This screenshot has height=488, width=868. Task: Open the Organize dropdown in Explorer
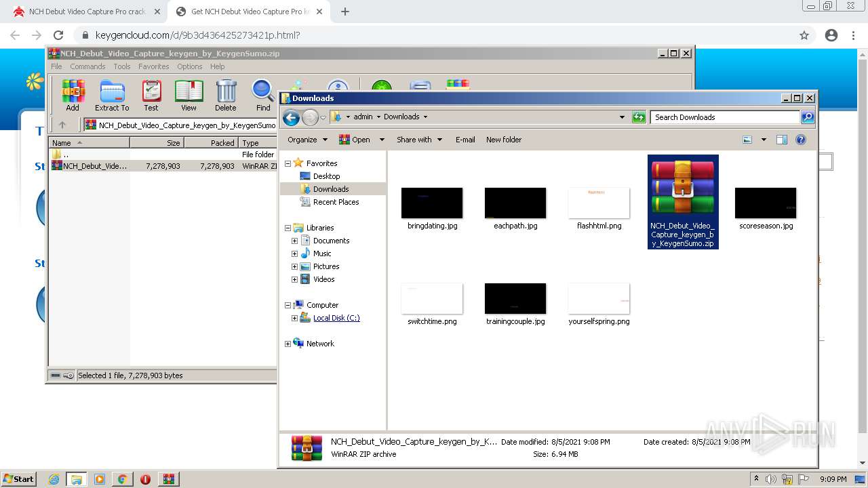307,140
